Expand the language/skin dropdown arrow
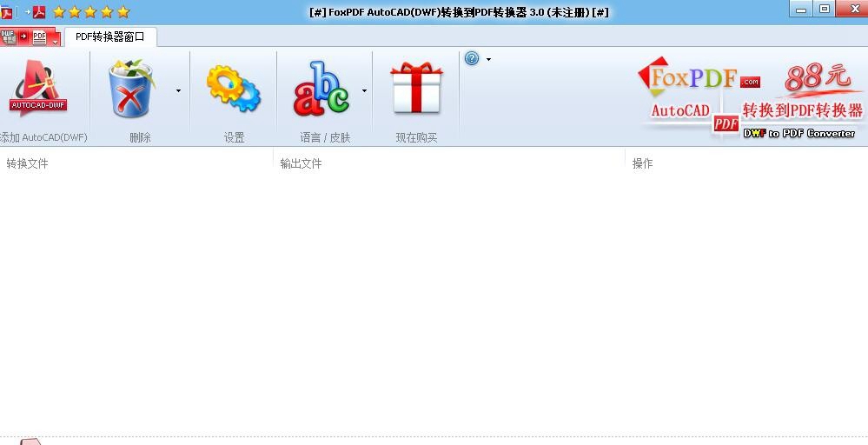Viewport: 868px width, 445px height. click(x=364, y=90)
